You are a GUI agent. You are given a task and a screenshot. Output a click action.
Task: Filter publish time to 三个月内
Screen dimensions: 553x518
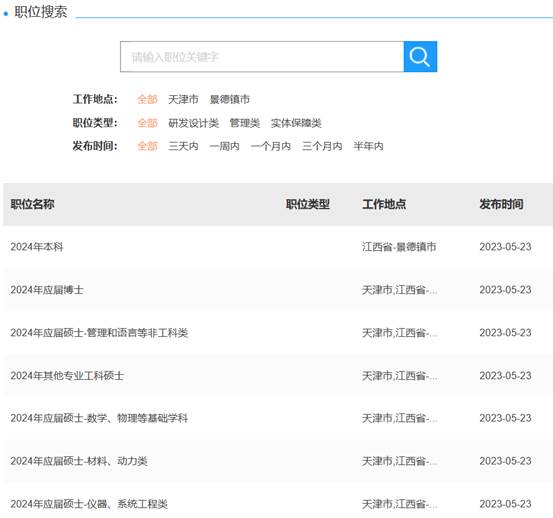click(x=322, y=146)
